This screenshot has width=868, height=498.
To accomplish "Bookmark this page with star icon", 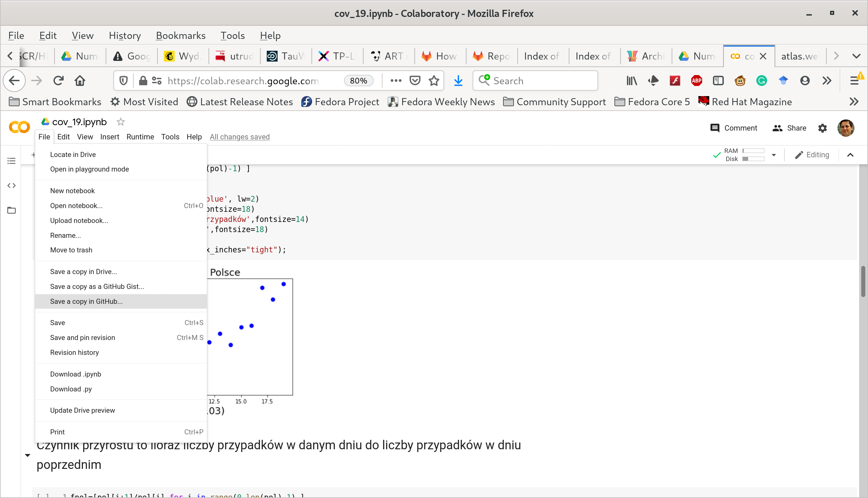I will (x=434, y=81).
